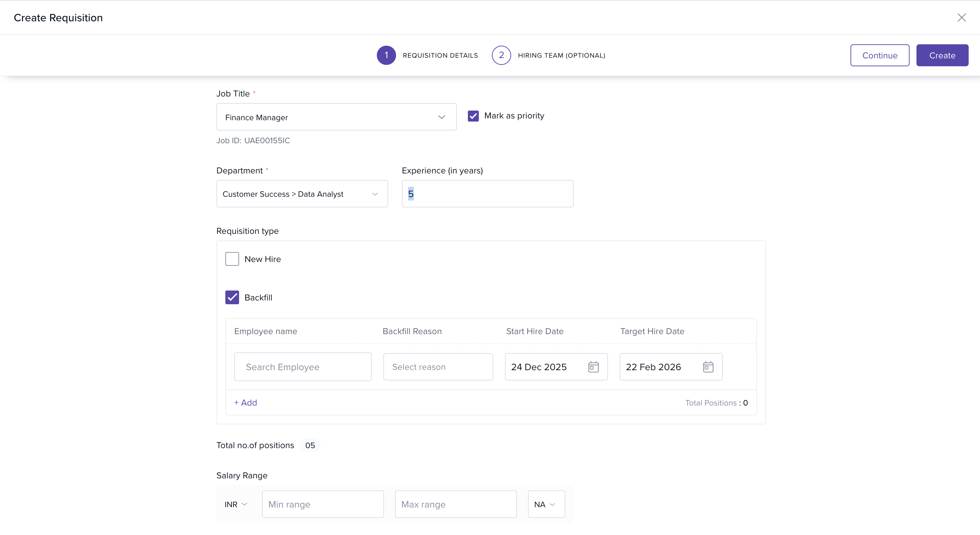Go to Hiring Team (Optional) step
980x535 pixels.
click(561, 56)
